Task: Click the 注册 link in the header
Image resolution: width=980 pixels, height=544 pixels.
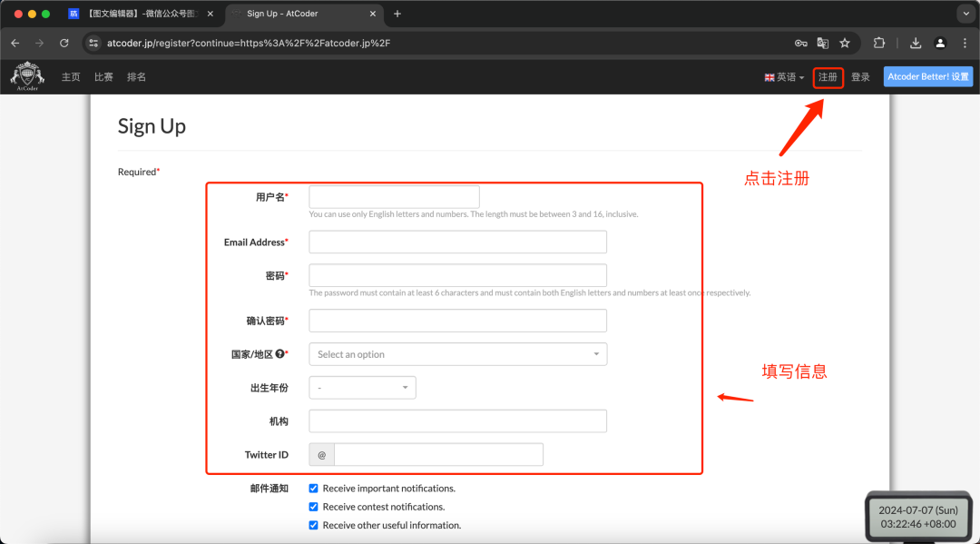Action: [x=828, y=76]
